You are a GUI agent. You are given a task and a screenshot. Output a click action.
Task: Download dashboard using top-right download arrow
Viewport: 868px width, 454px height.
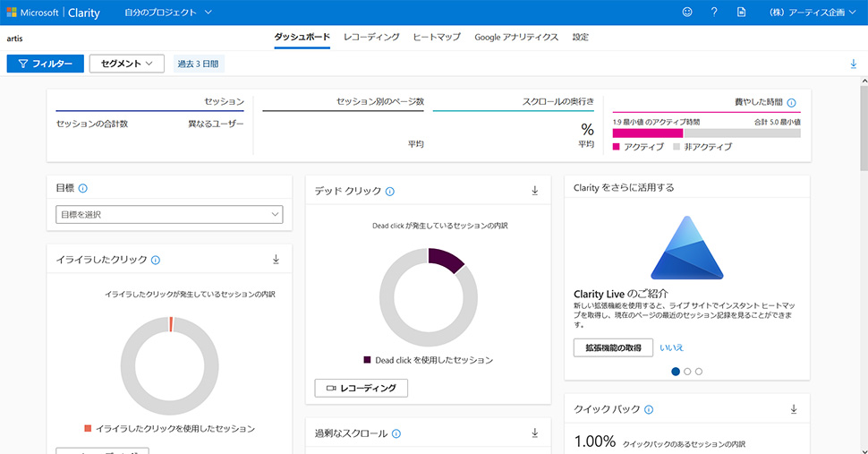pos(853,64)
